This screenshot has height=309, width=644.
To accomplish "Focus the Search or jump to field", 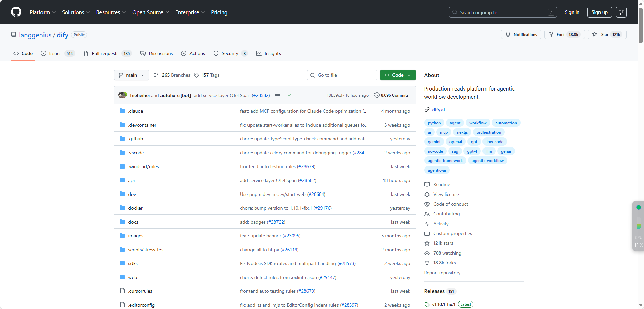I will [x=503, y=12].
